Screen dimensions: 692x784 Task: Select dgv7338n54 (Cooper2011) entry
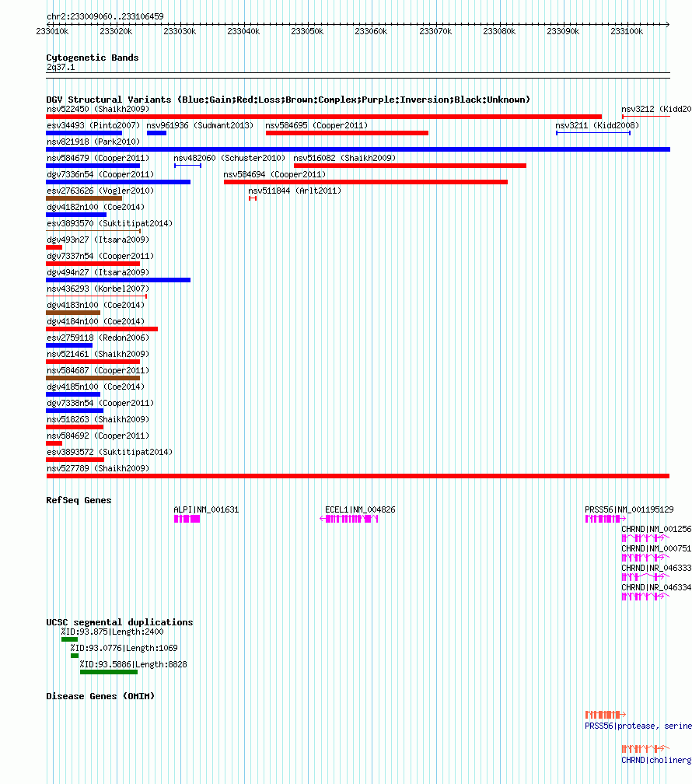point(100,403)
